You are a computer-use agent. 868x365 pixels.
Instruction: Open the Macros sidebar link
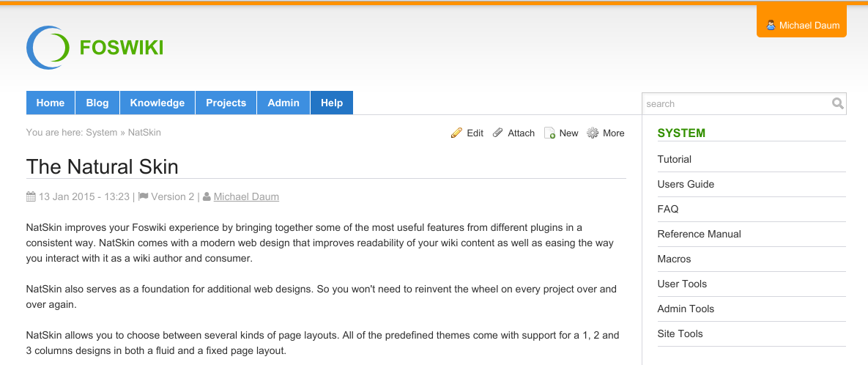[675, 259]
